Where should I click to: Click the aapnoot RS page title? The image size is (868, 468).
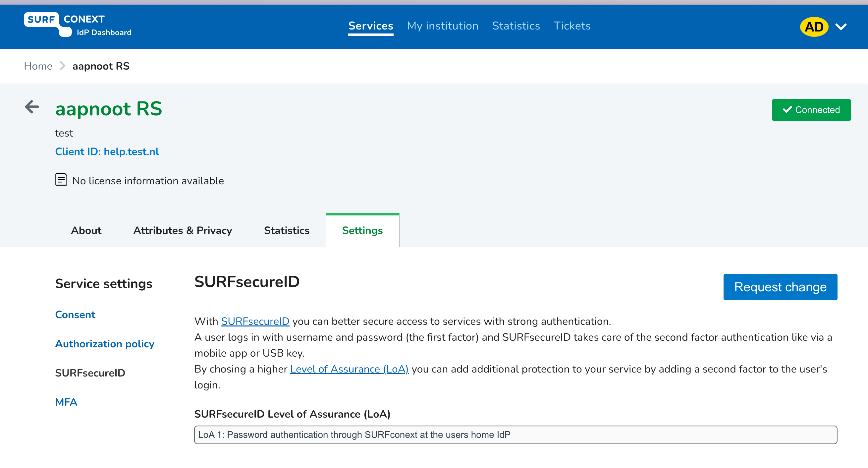109,109
